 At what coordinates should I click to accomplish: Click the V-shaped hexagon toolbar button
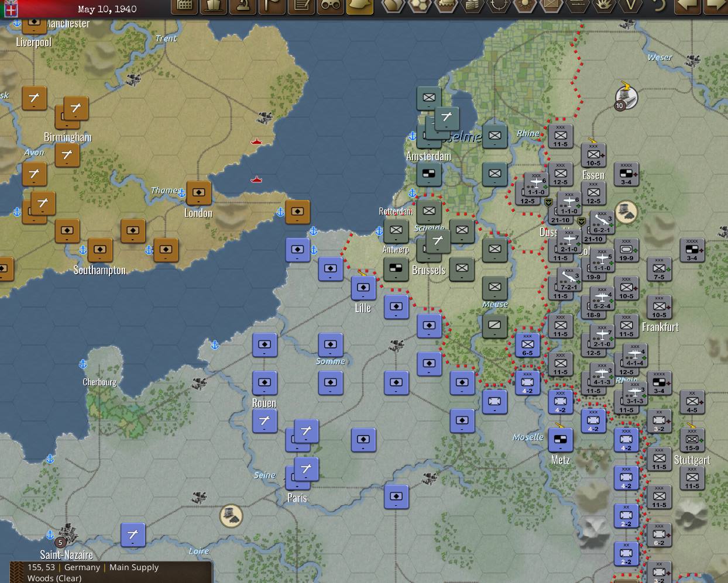click(630, 6)
